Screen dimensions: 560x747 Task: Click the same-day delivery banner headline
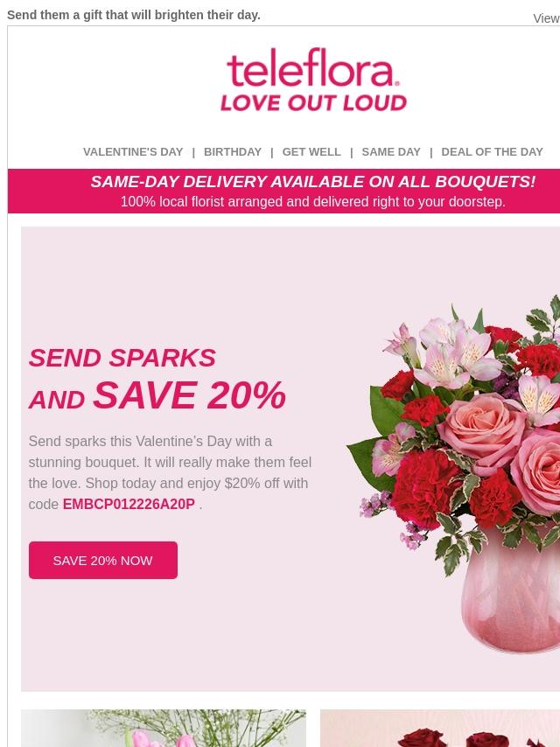(x=312, y=182)
